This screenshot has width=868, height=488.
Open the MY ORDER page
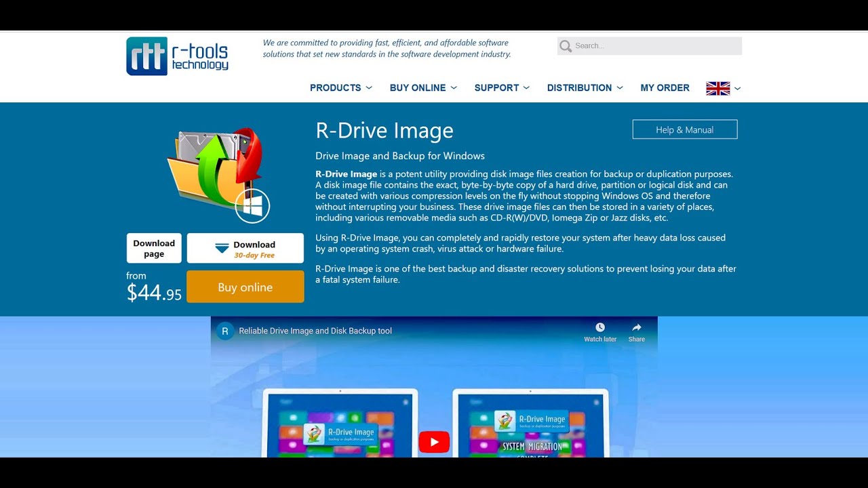[665, 88]
